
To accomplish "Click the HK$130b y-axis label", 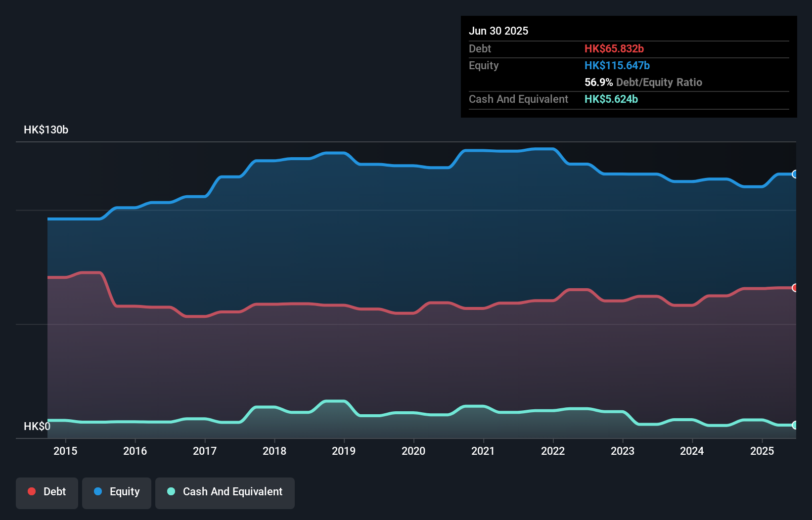I will (x=46, y=130).
